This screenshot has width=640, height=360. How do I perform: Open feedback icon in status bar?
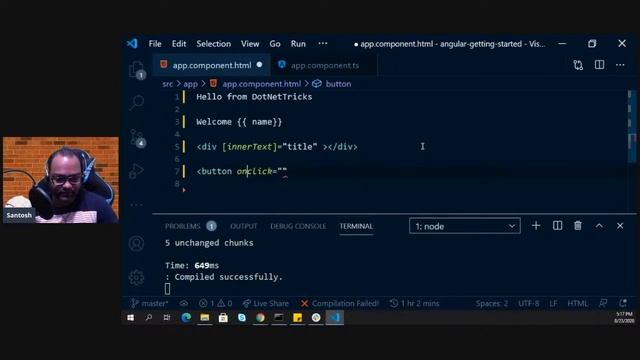[603, 303]
